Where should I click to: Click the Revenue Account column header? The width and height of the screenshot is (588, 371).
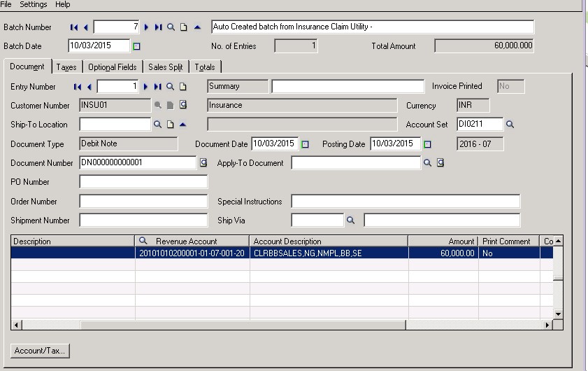coord(186,241)
